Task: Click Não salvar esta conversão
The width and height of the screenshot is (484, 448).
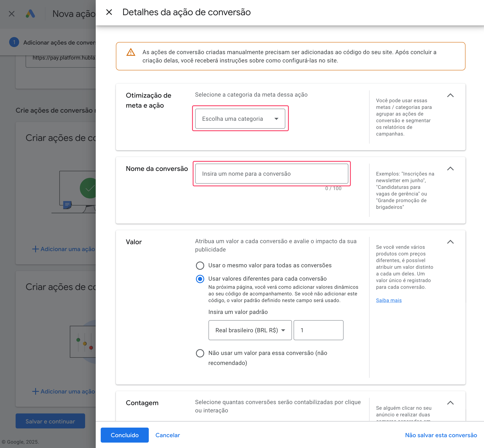Action: pos(441,435)
